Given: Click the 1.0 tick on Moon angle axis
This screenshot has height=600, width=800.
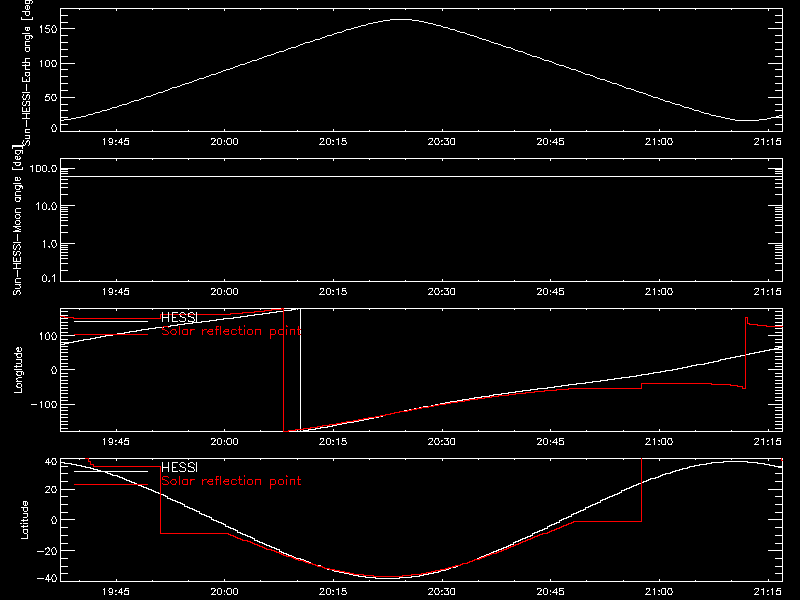Looking at the screenshot, I should point(48,244).
